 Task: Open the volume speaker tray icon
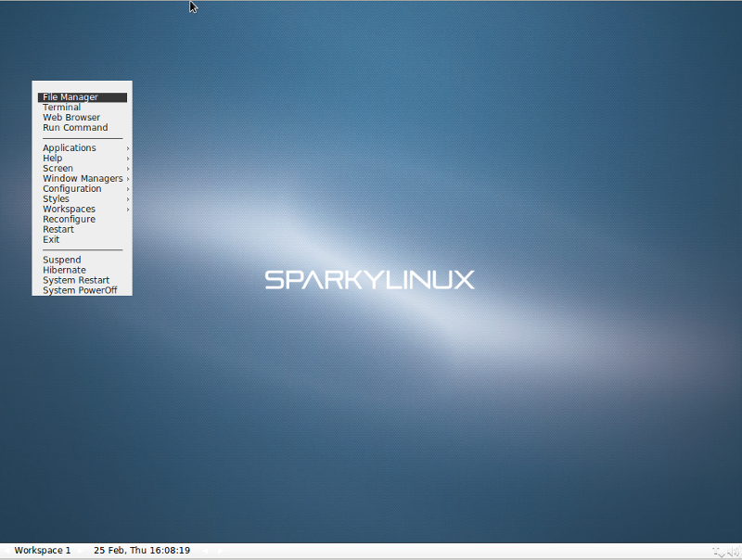(x=734, y=551)
